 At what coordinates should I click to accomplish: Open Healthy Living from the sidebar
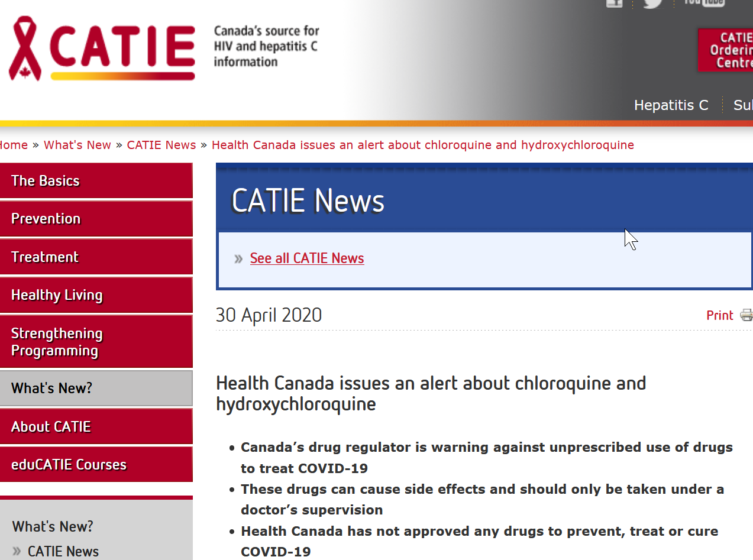click(x=96, y=295)
